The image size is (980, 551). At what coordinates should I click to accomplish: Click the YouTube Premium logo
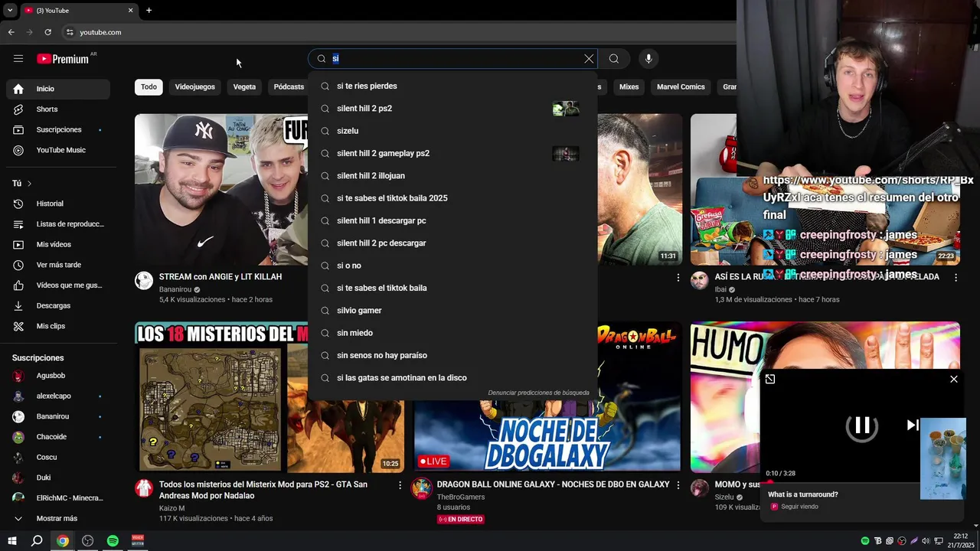(63, 59)
